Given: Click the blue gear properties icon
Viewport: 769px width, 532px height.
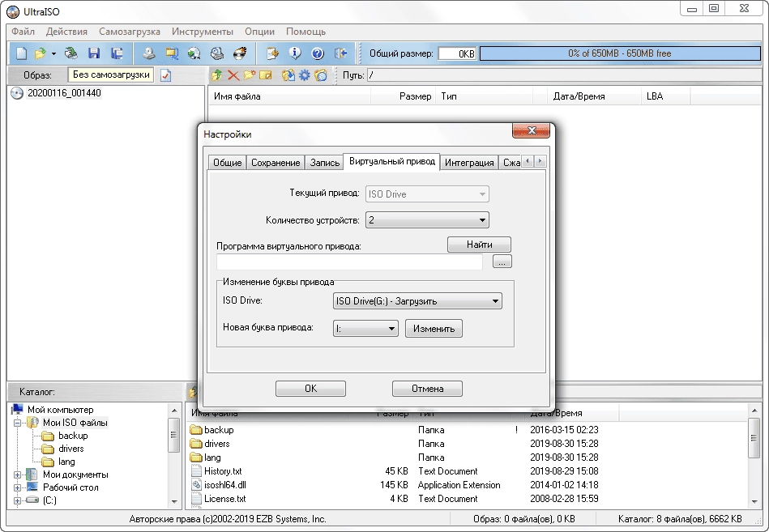Looking at the screenshot, I should pos(305,75).
